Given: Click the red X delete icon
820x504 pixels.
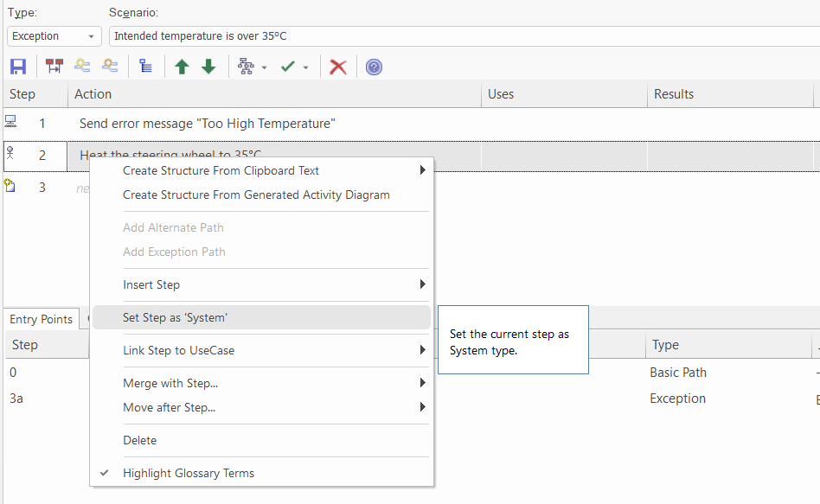Looking at the screenshot, I should 338,67.
